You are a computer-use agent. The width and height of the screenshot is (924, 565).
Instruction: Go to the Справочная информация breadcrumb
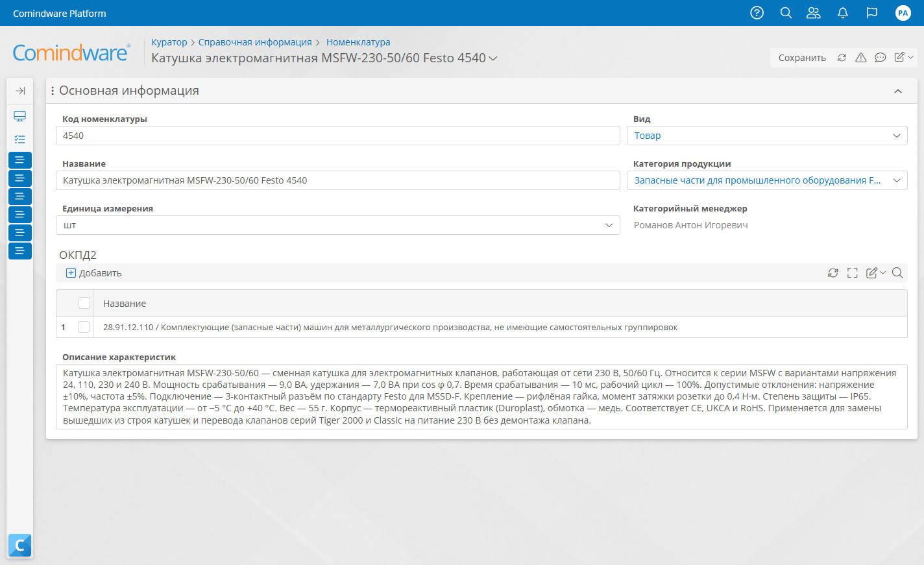[255, 42]
